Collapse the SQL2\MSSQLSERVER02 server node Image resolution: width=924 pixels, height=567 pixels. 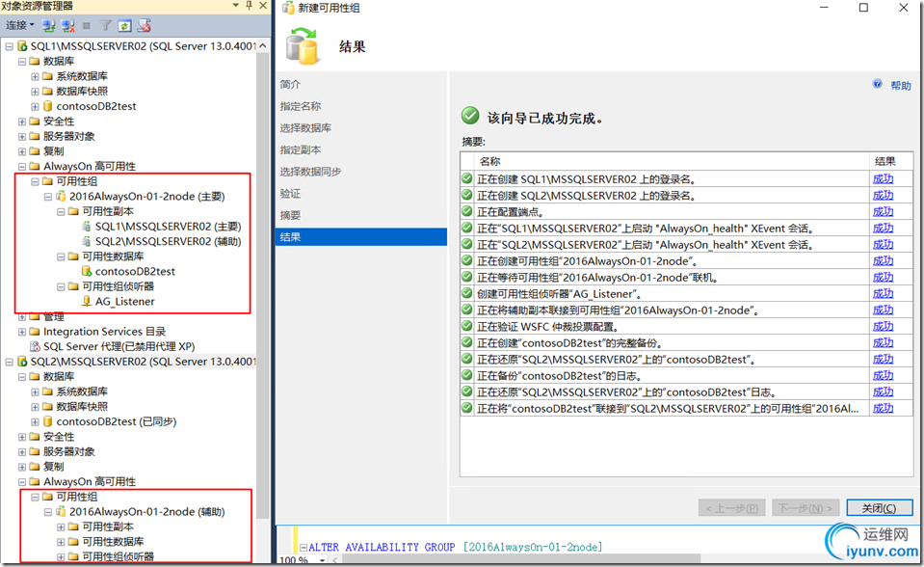[10, 361]
